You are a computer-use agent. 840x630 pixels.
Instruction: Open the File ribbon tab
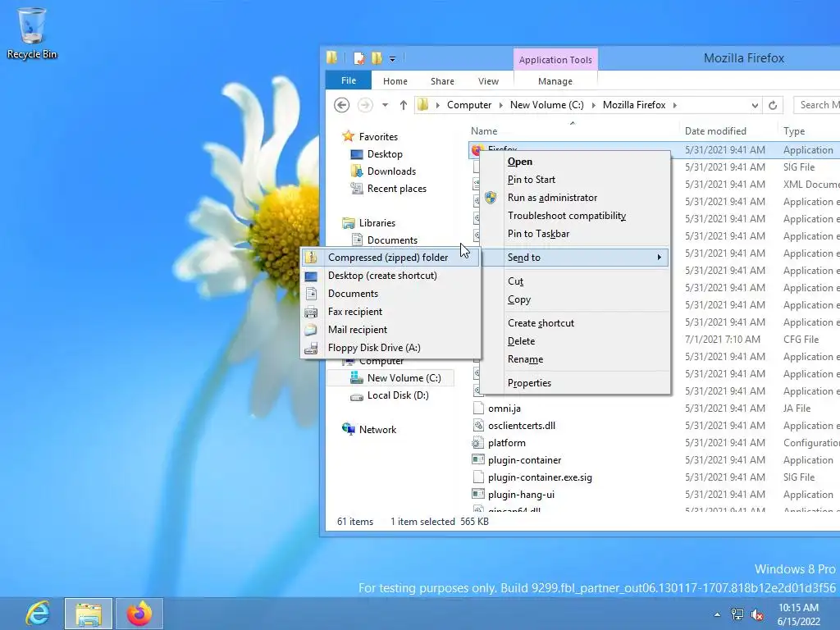[x=348, y=80]
